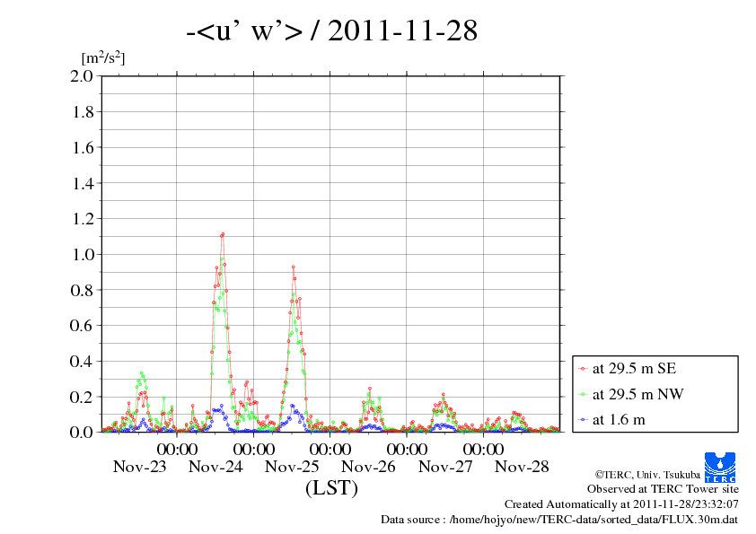Click the y-axis value 0.0
Viewport: 756px width, 534px height.
click(82, 432)
